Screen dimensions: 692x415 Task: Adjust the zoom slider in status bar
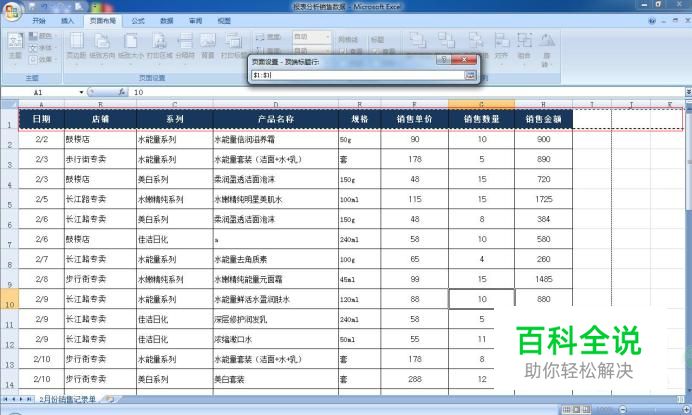(x=654, y=410)
